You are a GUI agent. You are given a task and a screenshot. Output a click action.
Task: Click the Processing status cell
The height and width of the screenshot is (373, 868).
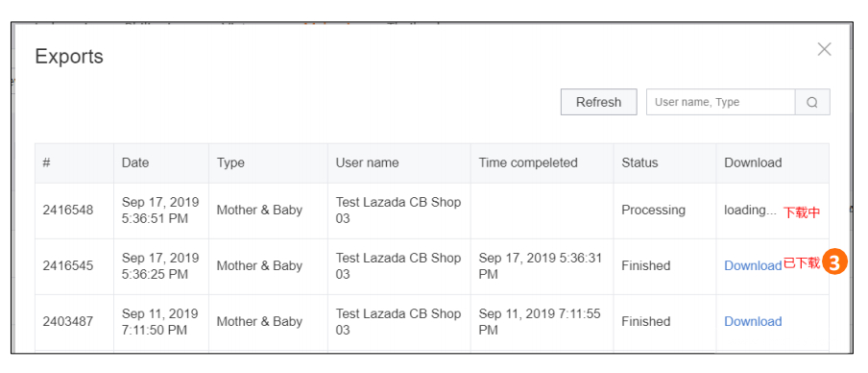pyautogui.click(x=653, y=211)
